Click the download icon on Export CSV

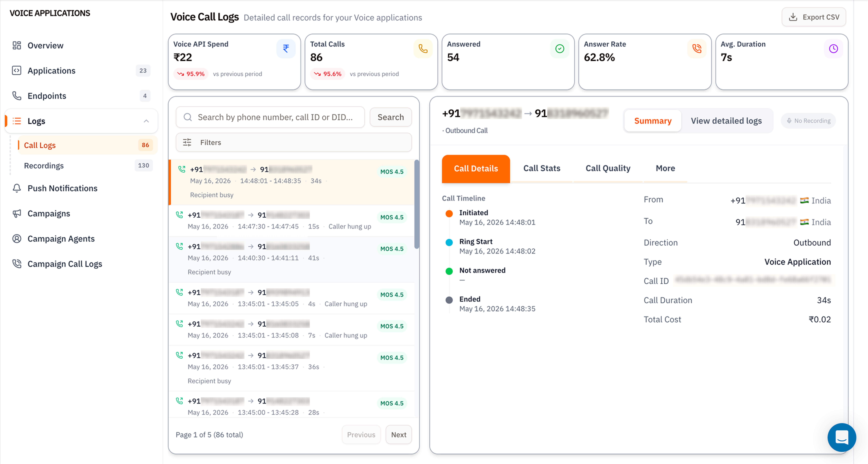point(793,17)
